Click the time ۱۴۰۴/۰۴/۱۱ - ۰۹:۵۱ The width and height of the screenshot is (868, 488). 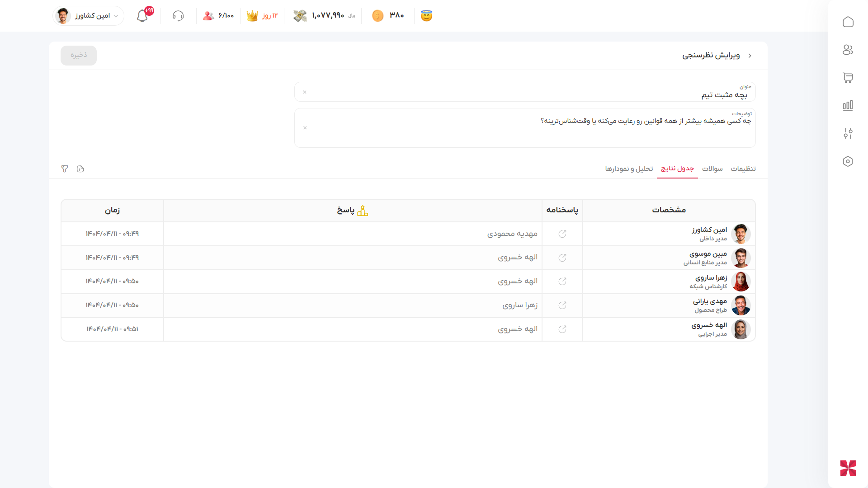(x=113, y=329)
